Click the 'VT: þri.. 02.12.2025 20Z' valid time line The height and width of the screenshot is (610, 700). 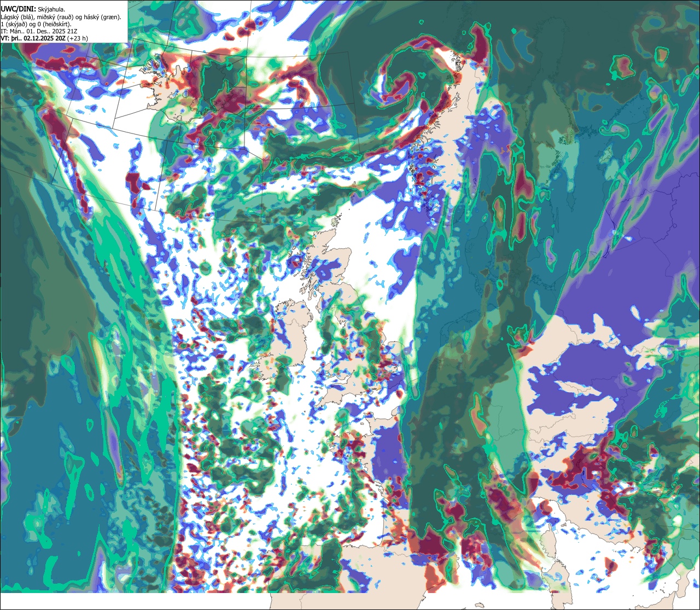tap(44, 38)
